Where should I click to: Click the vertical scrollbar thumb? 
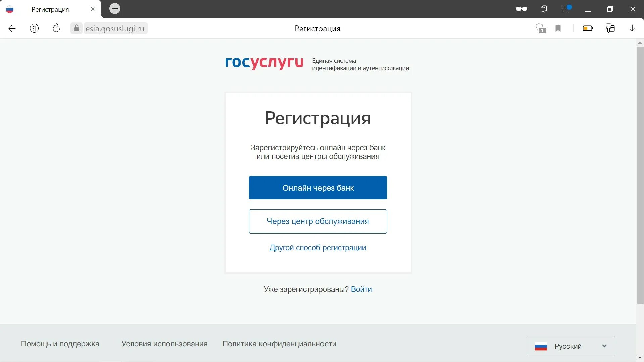click(640, 175)
